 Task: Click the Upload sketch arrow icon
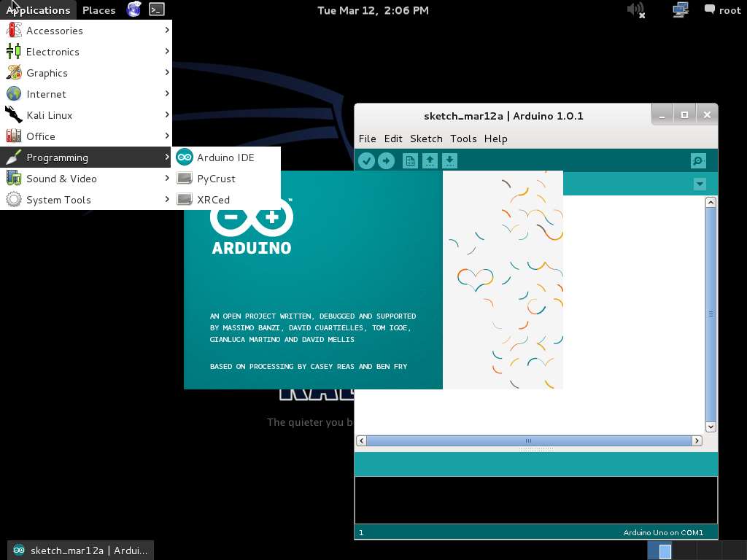tap(387, 160)
